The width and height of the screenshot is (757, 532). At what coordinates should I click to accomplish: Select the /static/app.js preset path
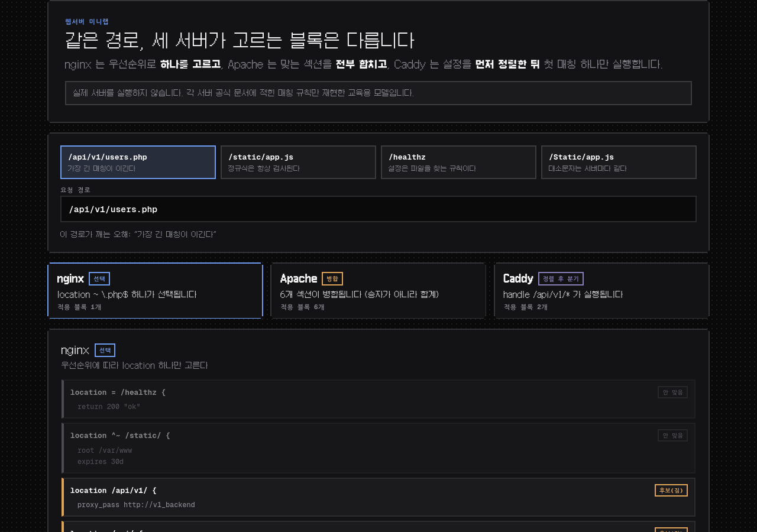point(298,162)
